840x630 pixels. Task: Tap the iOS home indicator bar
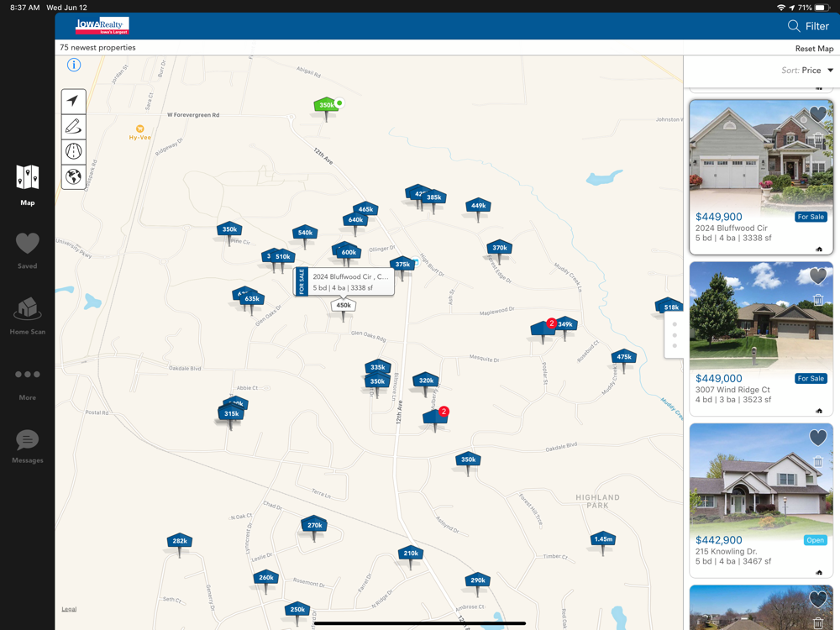point(419,623)
